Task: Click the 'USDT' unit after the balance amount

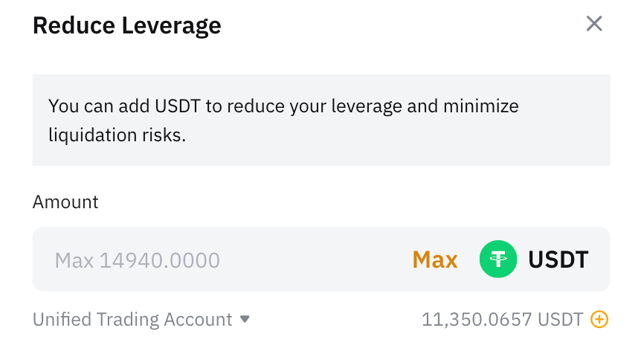Action: [561, 320]
